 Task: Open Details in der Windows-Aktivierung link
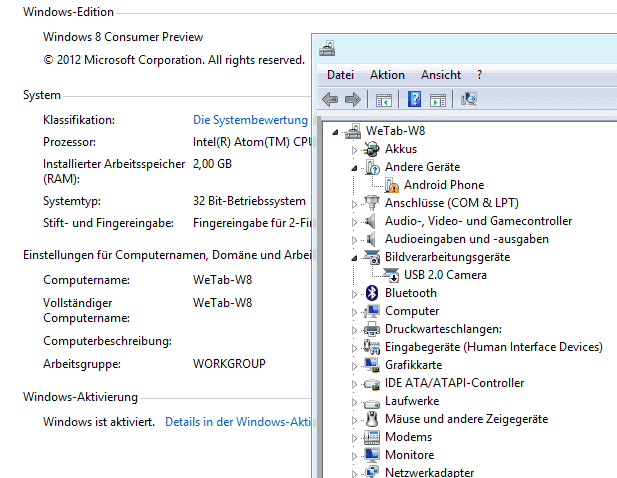point(238,422)
